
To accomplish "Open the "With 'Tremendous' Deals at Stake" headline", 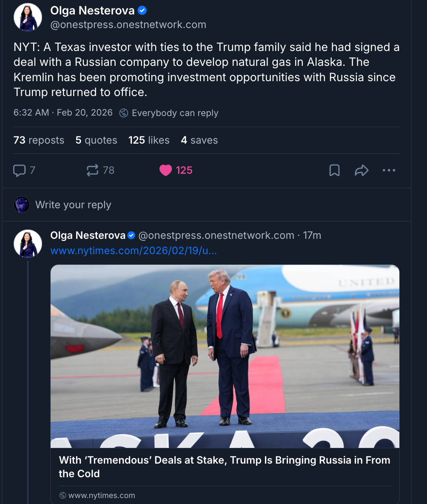I will (225, 467).
